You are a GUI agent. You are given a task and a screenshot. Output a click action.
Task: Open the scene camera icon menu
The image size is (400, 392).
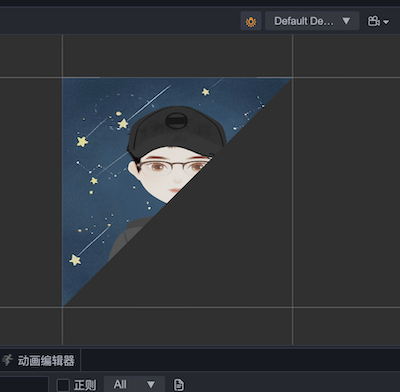pyautogui.click(x=378, y=21)
